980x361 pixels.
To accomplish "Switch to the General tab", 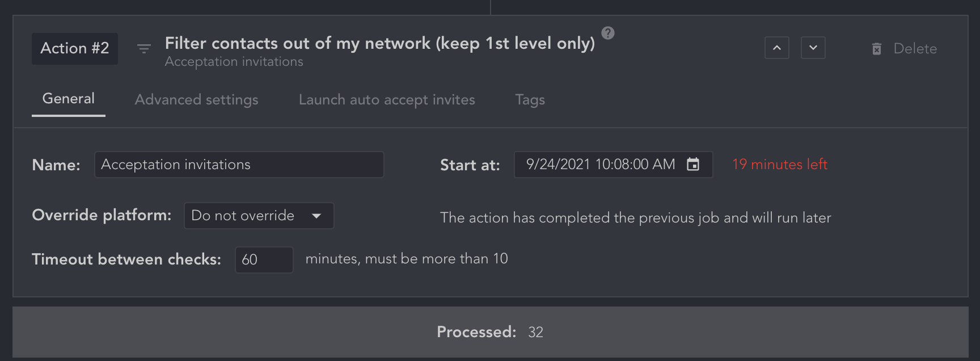I will [x=69, y=99].
